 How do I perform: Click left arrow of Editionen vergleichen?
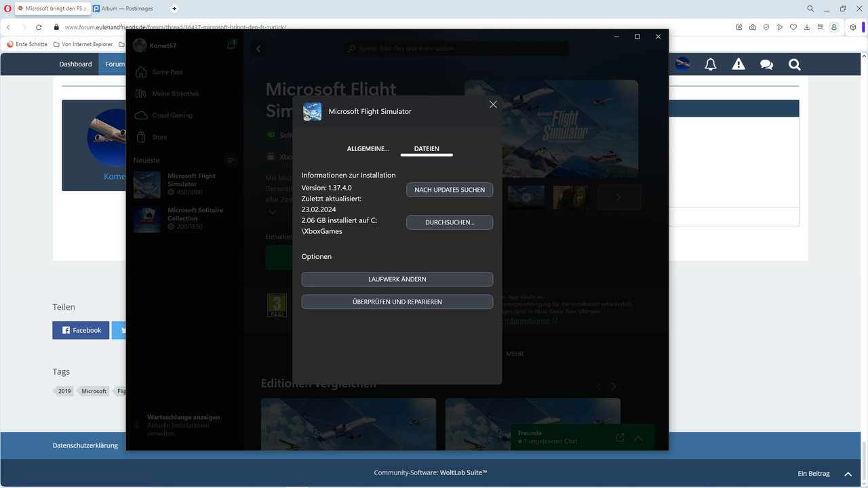point(599,386)
